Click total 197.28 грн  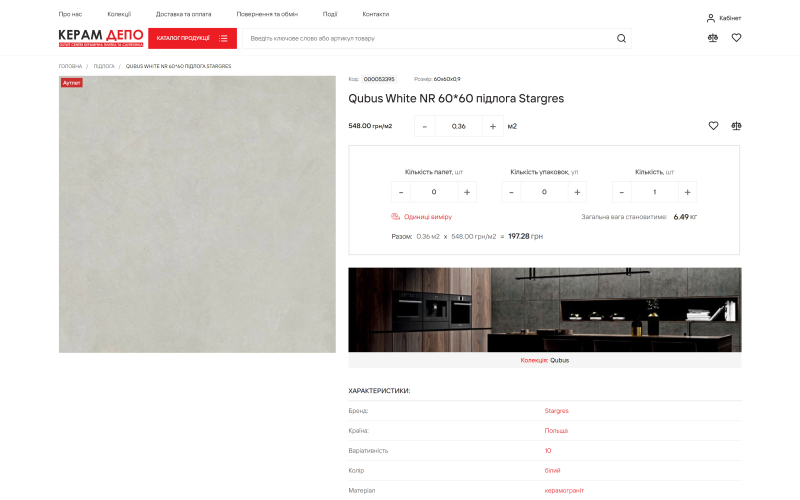click(x=526, y=236)
